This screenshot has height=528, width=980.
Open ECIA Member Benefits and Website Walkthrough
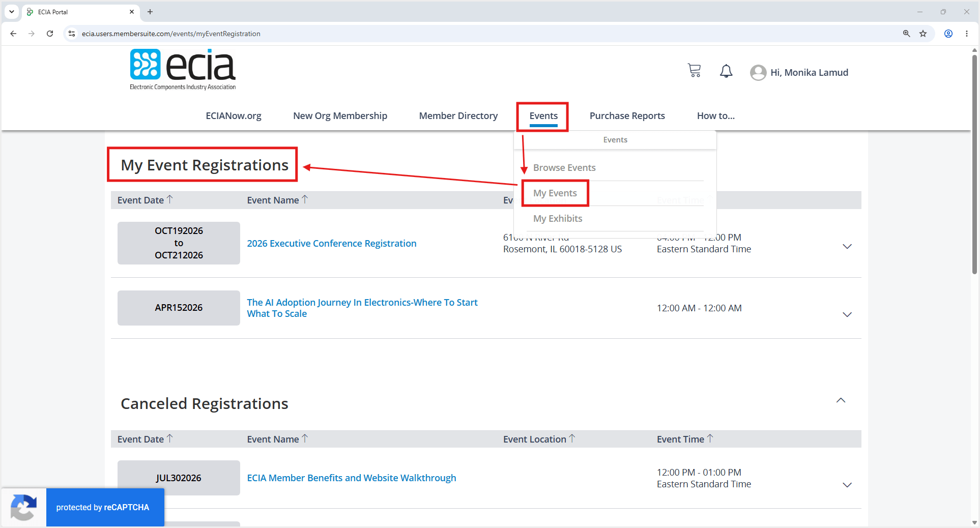pyautogui.click(x=352, y=478)
